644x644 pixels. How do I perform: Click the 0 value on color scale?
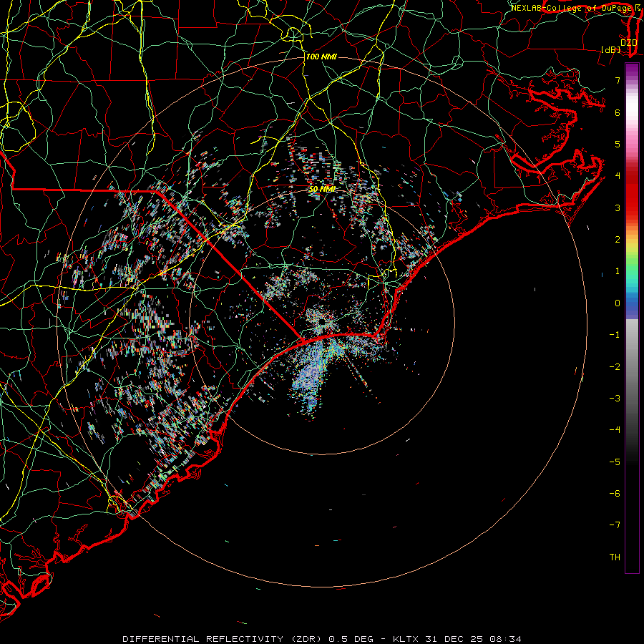click(618, 303)
